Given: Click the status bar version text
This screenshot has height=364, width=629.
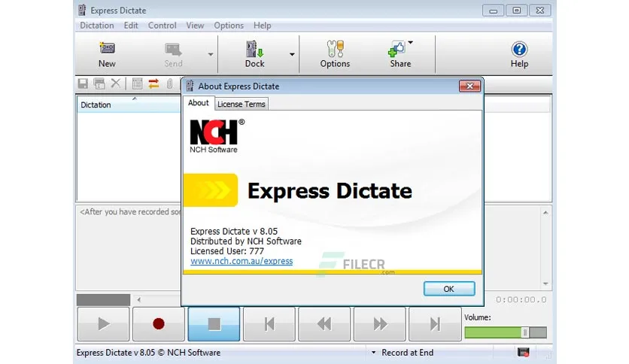Looking at the screenshot, I should click(148, 353).
